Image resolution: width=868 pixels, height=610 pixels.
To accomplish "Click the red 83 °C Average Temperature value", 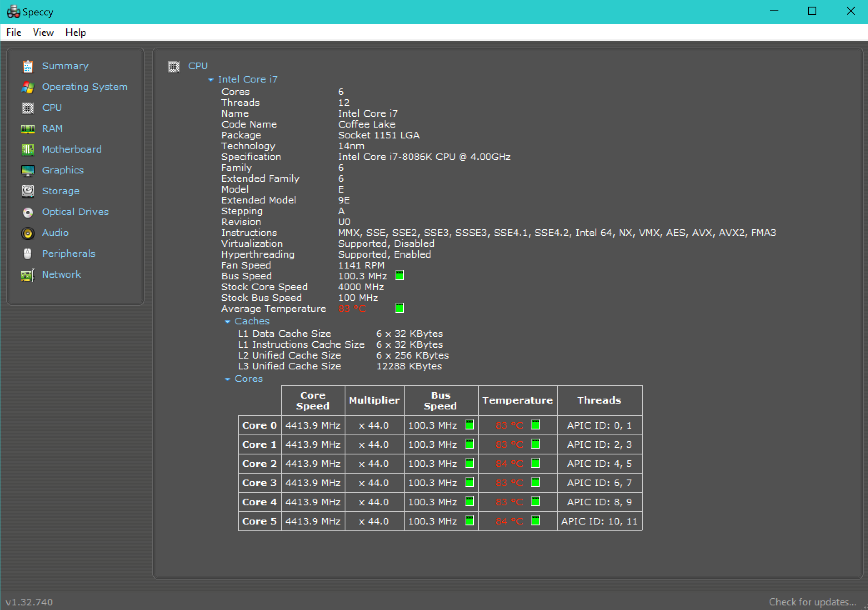I will (352, 309).
